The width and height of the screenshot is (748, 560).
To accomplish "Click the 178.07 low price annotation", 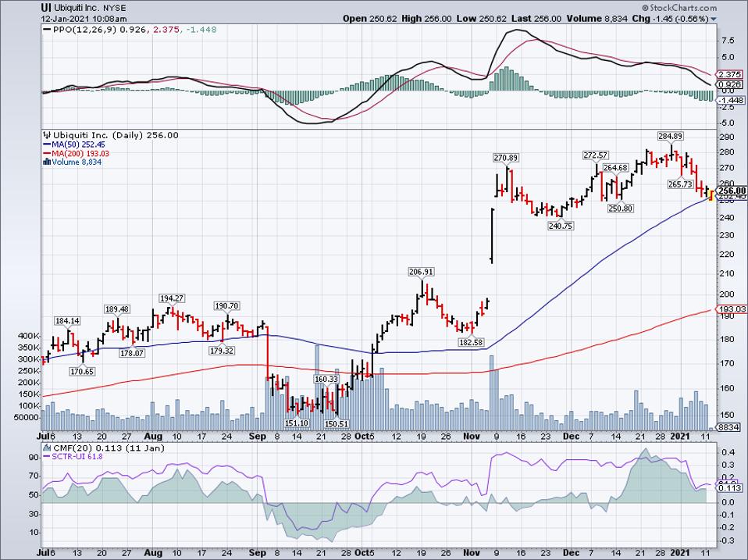I will [132, 354].
